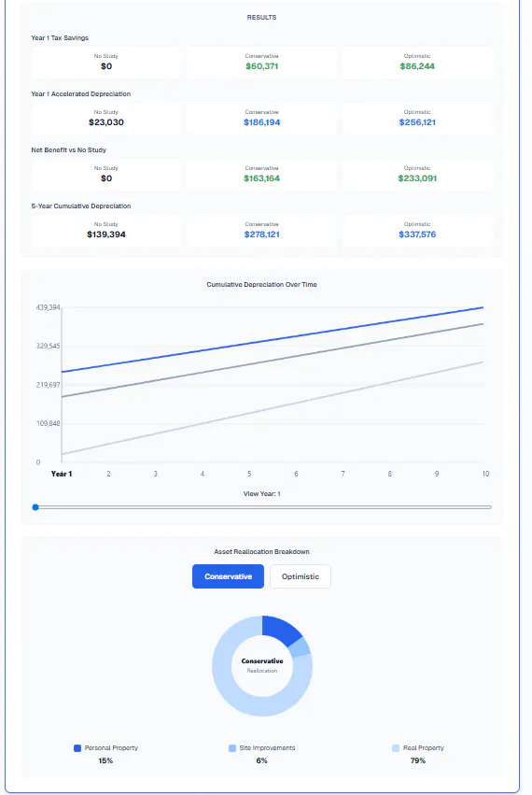The height and width of the screenshot is (795, 532).
Task: Click the 15% Personal Property percentage
Action: point(105,760)
